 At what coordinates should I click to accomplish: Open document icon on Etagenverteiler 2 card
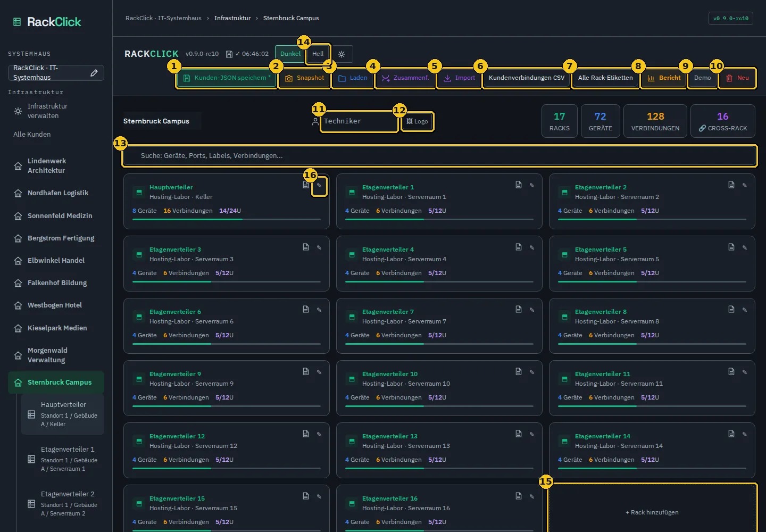point(731,185)
